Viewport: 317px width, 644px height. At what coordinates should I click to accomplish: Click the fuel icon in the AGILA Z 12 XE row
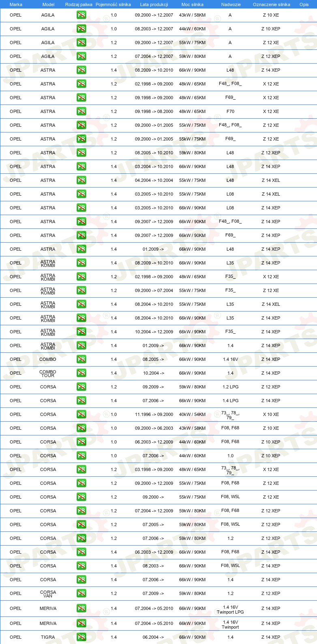pyautogui.click(x=81, y=43)
